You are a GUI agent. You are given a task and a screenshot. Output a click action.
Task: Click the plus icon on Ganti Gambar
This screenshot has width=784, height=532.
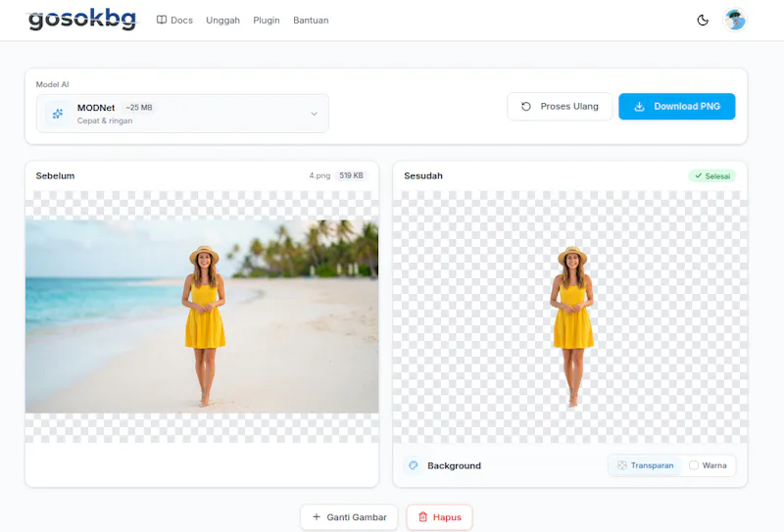point(317,517)
